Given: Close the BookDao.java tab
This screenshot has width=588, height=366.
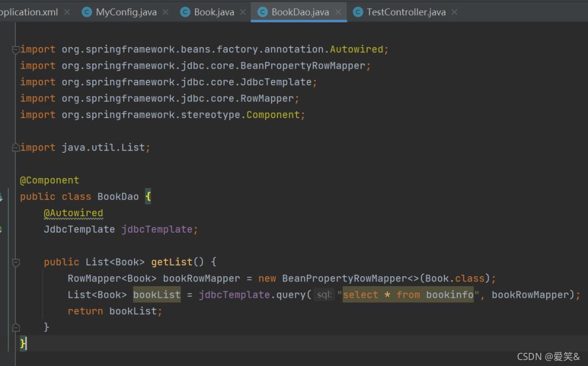Looking at the screenshot, I should pos(338,12).
